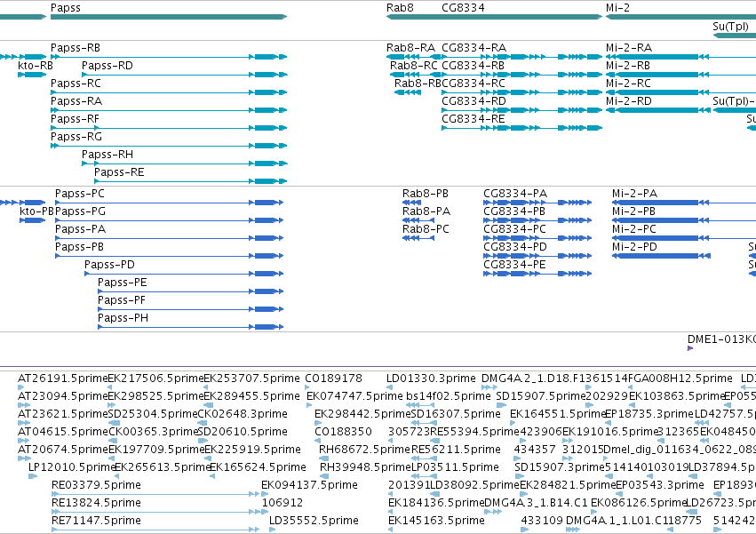Click the EK145163.5prime EST label

(436, 521)
